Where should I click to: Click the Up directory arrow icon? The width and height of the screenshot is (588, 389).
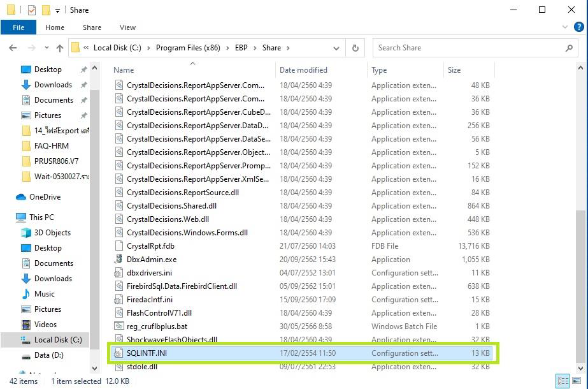pyautogui.click(x=60, y=48)
